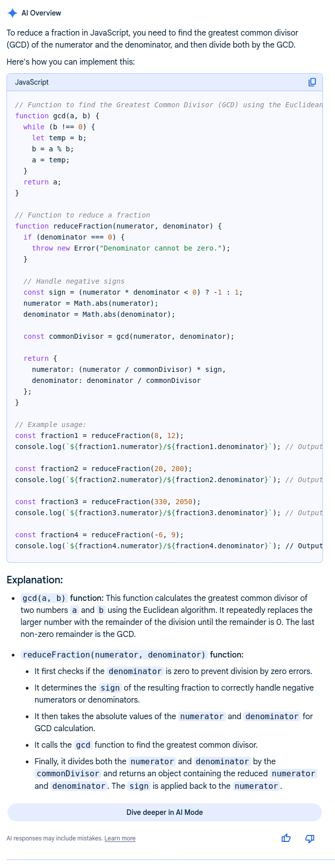Click the 'function gcd(a, b) {' code line

(57, 116)
